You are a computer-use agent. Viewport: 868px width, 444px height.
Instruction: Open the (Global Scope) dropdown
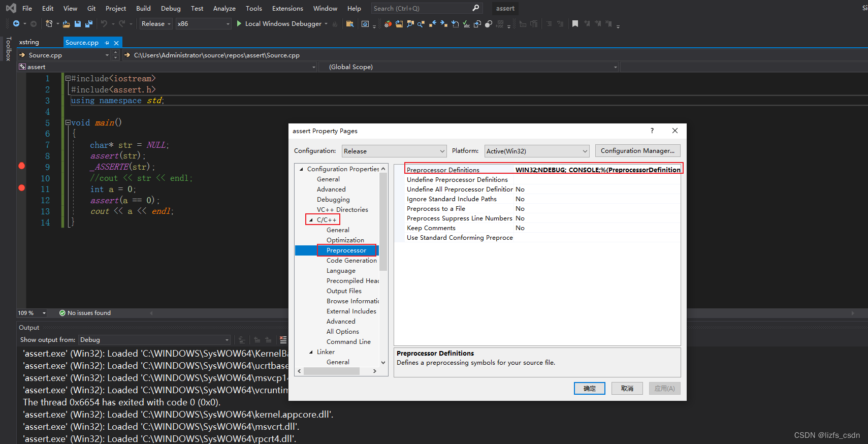[469, 67]
